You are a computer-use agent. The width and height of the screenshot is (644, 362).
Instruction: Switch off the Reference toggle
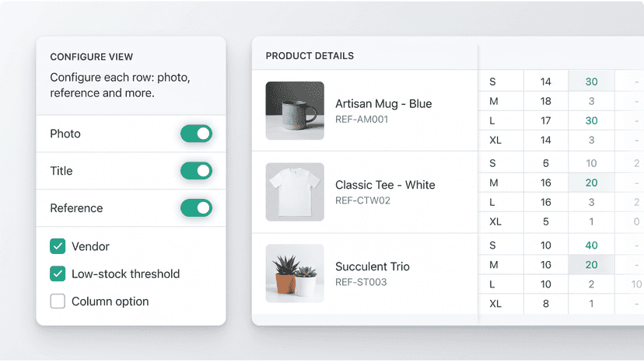click(196, 208)
